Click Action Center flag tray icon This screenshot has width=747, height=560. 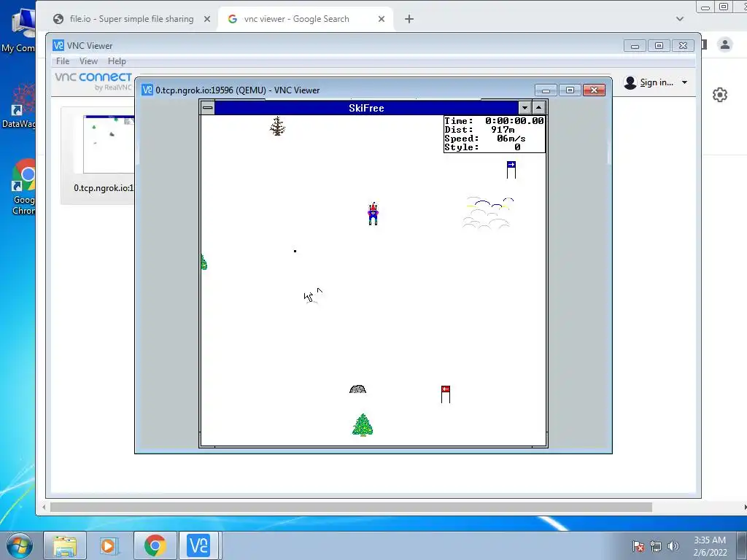pyautogui.click(x=638, y=546)
